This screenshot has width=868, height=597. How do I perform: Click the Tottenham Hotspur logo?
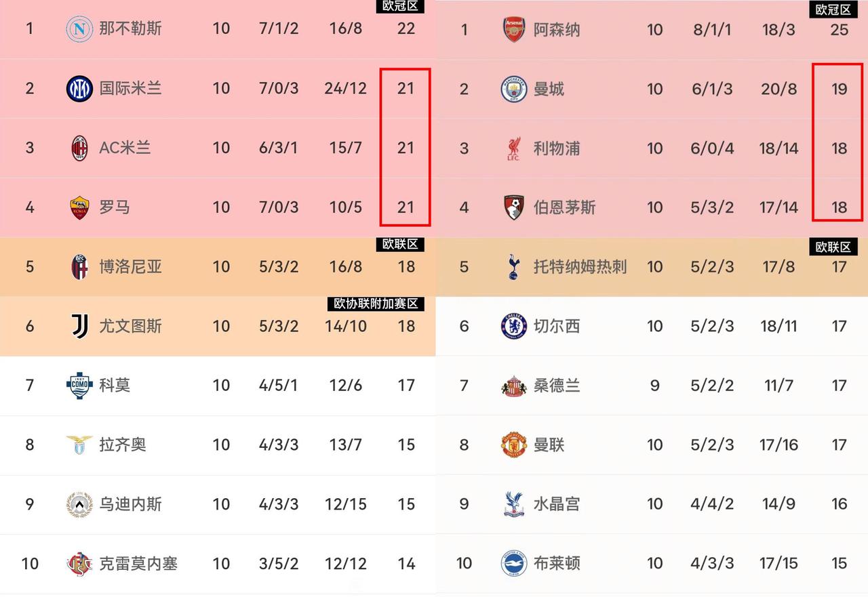coord(514,267)
